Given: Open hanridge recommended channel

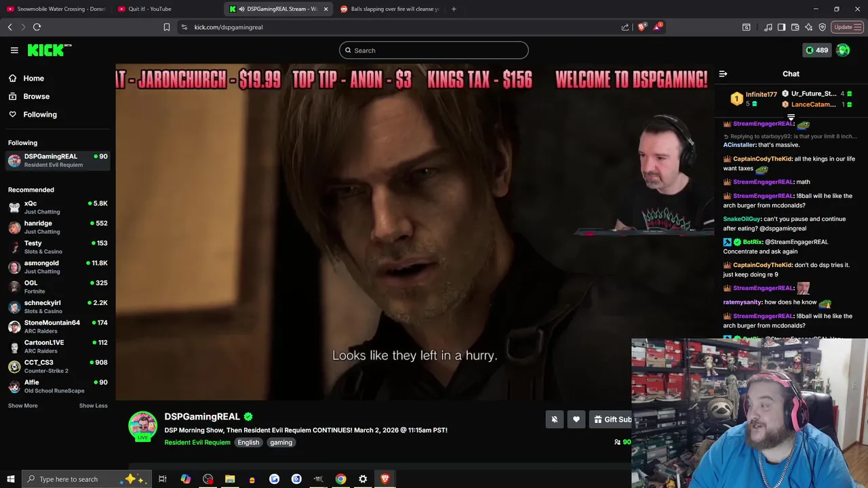Looking at the screenshot, I should pyautogui.click(x=58, y=227).
